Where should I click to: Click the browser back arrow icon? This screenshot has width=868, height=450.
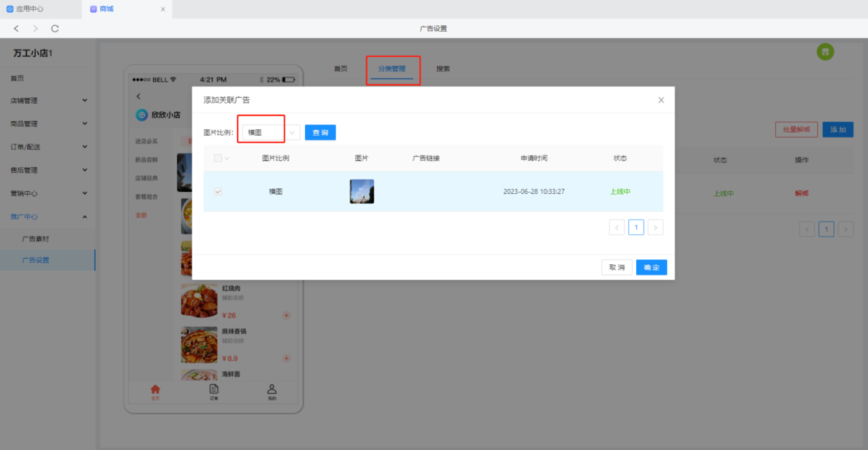pyautogui.click(x=16, y=29)
